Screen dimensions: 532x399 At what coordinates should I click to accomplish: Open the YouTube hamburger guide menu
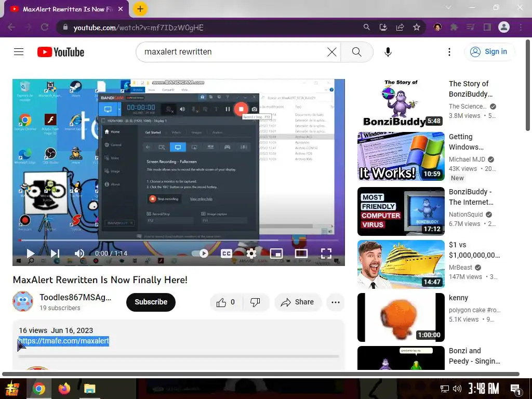coord(19,51)
